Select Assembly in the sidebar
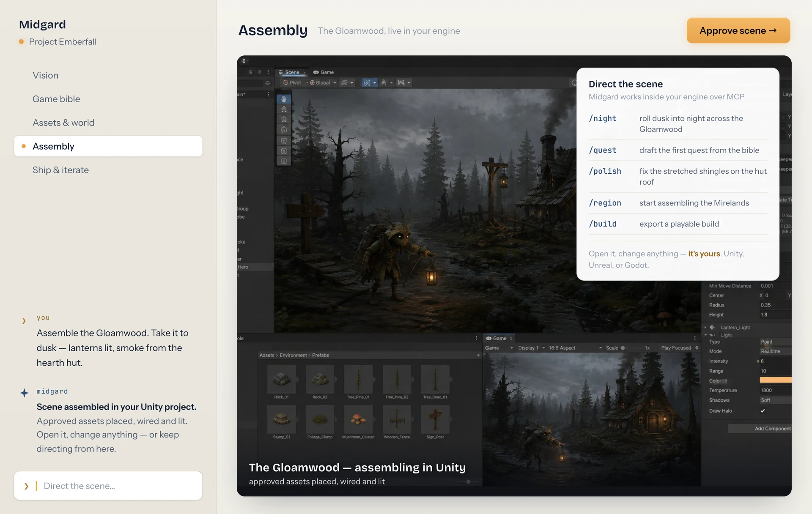The height and width of the screenshot is (514, 812). 108,146
